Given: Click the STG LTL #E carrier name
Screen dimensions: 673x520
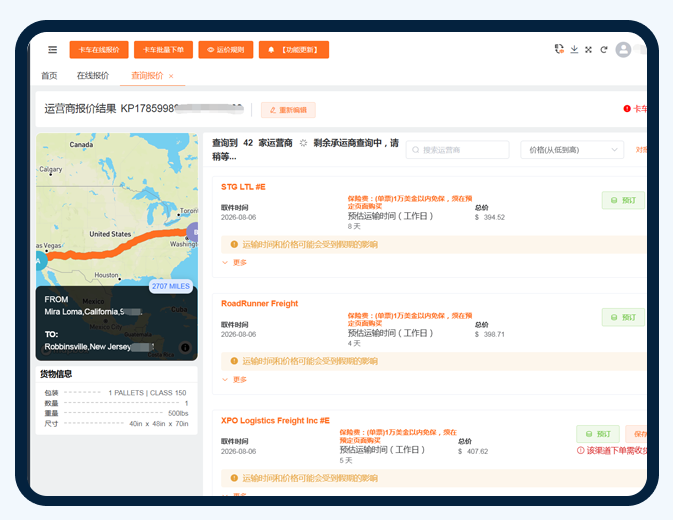Looking at the screenshot, I should (243, 187).
